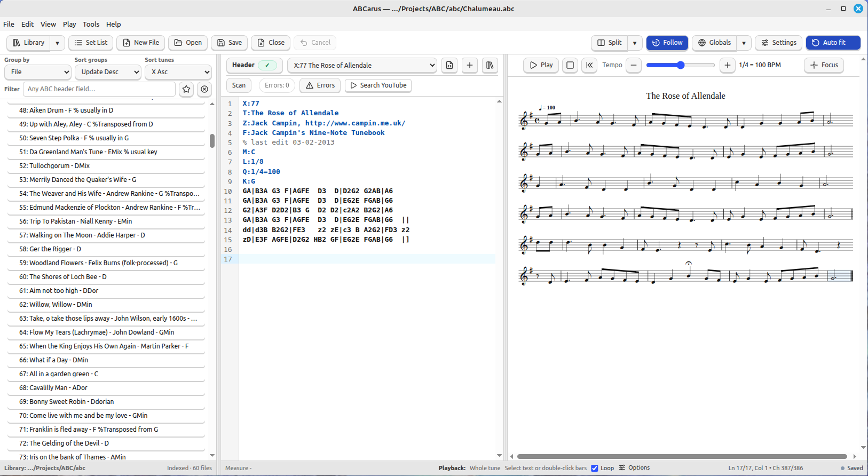Click the star favorites filter icon
This screenshot has width=868, height=476.
pyautogui.click(x=186, y=89)
